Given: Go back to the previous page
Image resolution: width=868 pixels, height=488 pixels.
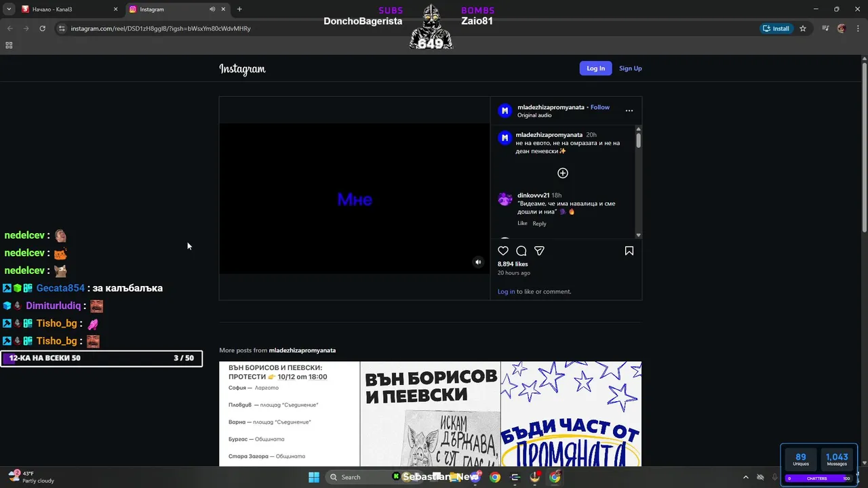Looking at the screenshot, I should [x=9, y=28].
